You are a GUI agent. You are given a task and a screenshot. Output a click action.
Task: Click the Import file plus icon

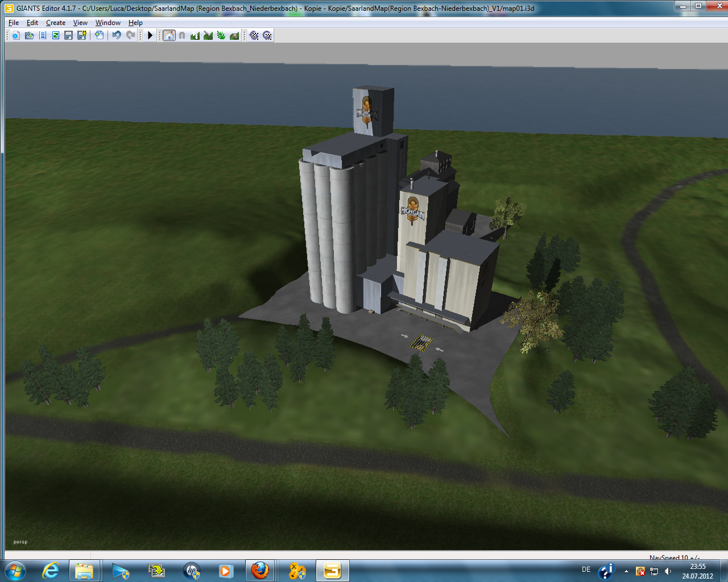click(99, 35)
